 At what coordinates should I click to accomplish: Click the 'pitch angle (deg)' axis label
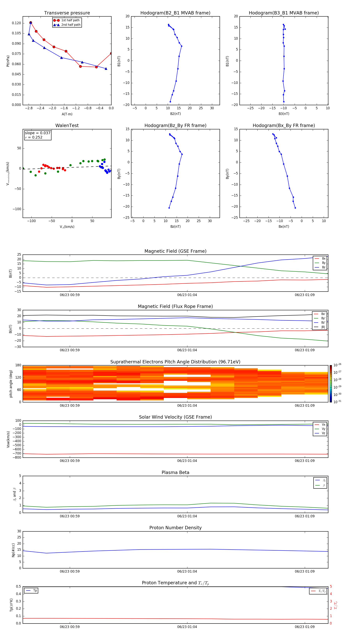(11, 384)
